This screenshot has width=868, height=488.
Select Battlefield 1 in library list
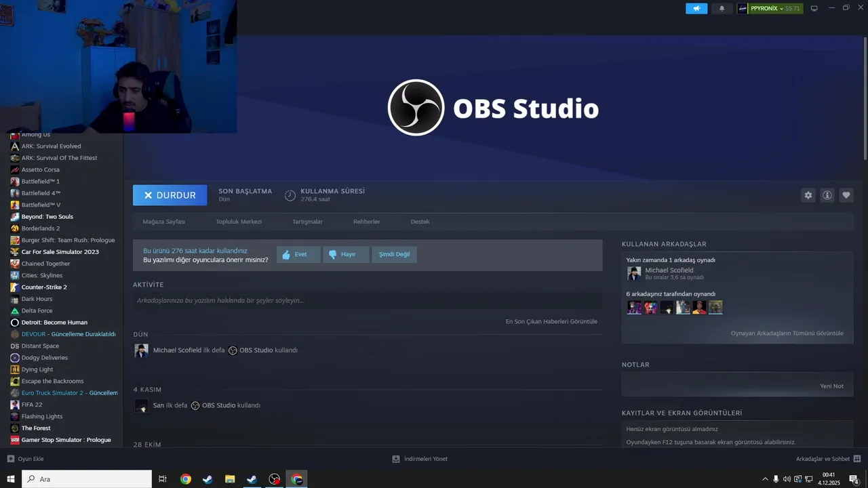(40, 182)
